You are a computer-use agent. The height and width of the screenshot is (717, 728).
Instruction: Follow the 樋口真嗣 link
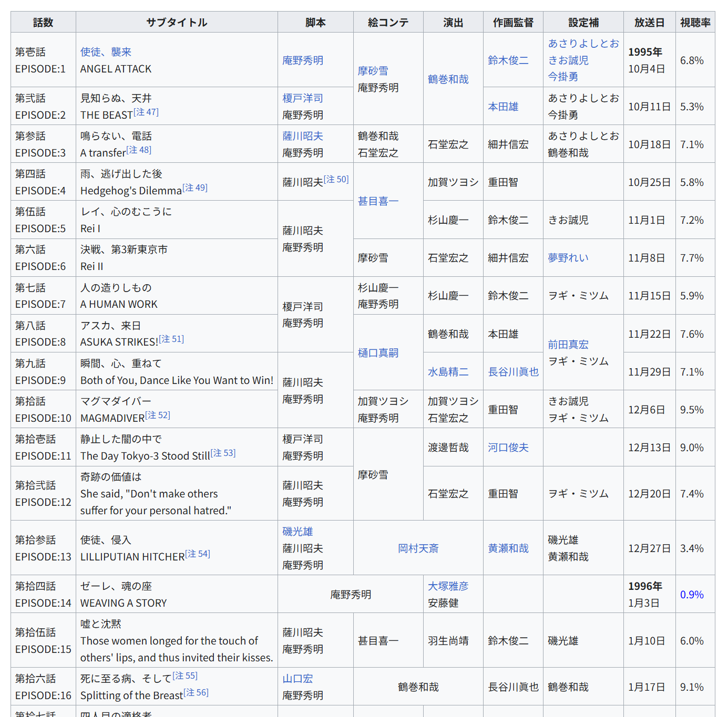tap(378, 353)
